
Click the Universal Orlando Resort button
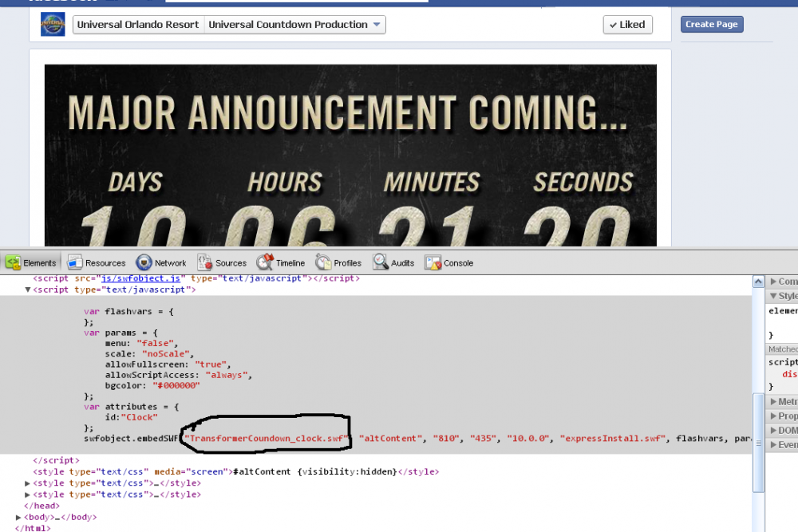coord(138,25)
